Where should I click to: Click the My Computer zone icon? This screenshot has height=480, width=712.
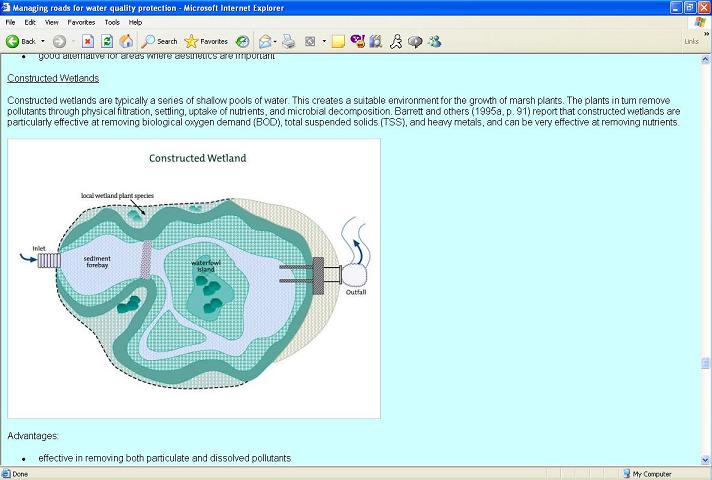pos(627,474)
